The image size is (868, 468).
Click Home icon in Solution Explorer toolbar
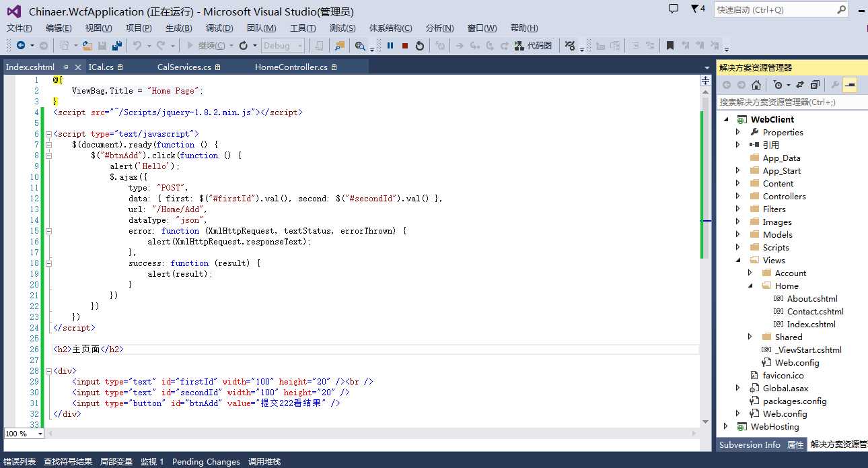(756, 85)
